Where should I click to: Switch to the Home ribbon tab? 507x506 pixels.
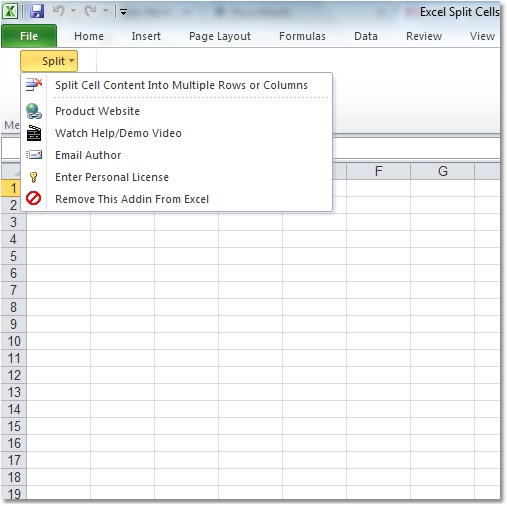89,36
